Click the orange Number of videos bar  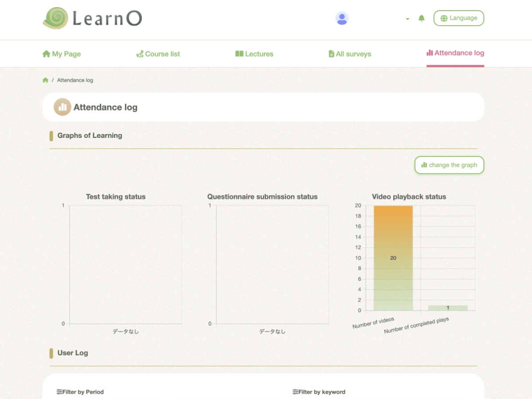point(393,258)
